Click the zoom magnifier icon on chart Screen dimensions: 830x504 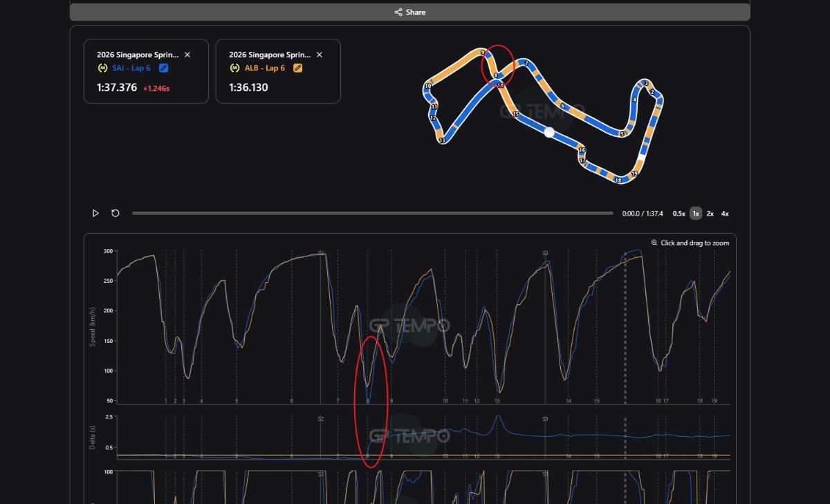click(x=654, y=243)
